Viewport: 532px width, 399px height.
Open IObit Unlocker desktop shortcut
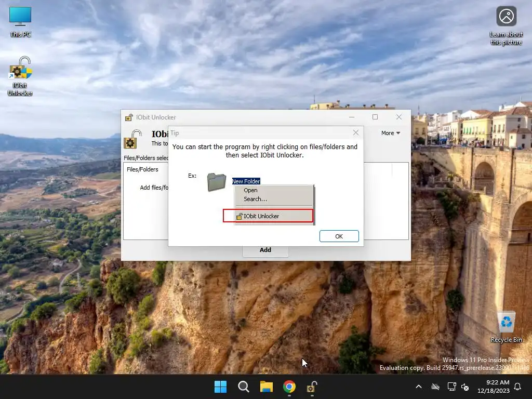click(x=20, y=76)
